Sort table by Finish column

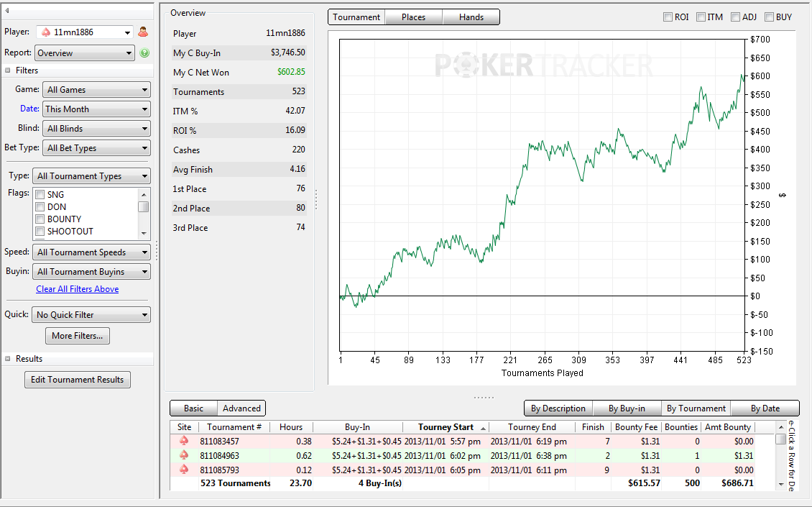(x=593, y=427)
